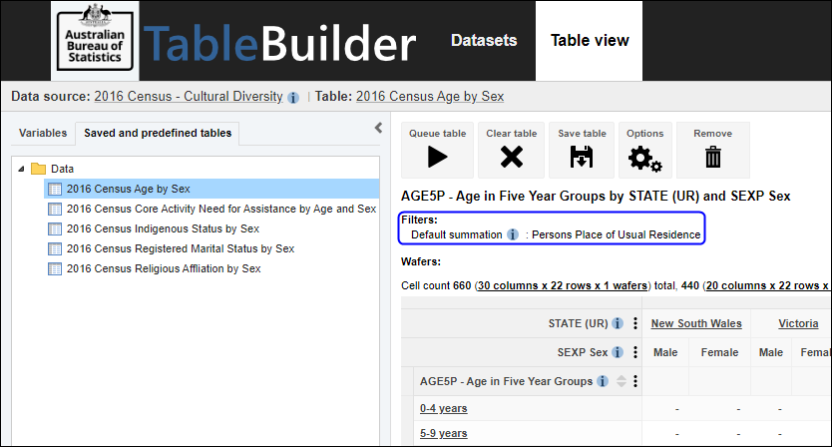Open the Options gears button
Screen dimensions: 832x447
645,150
